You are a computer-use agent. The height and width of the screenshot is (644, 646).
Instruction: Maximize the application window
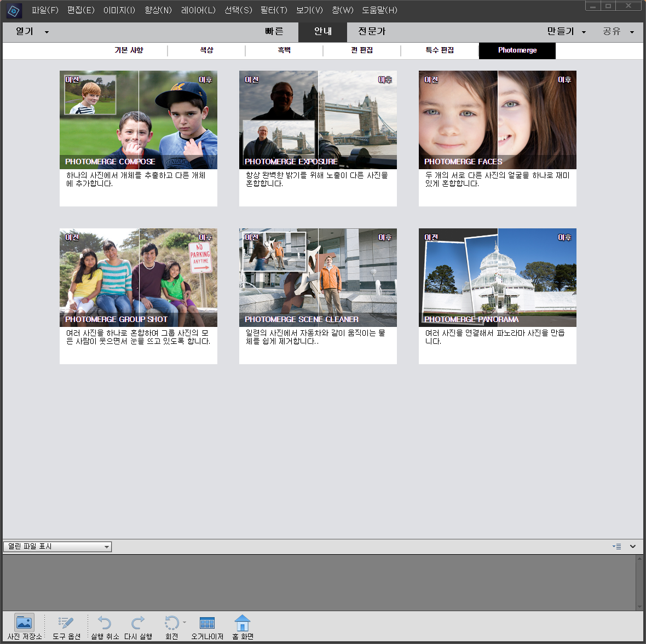pyautogui.click(x=608, y=6)
